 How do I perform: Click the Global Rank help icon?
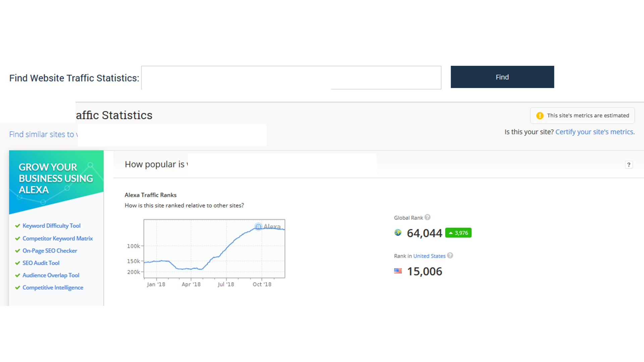coord(427,217)
